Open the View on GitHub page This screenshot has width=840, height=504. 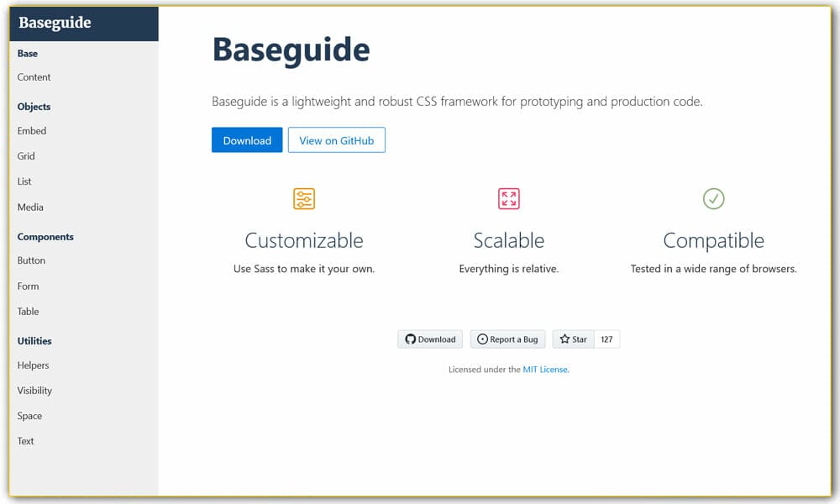coord(336,140)
